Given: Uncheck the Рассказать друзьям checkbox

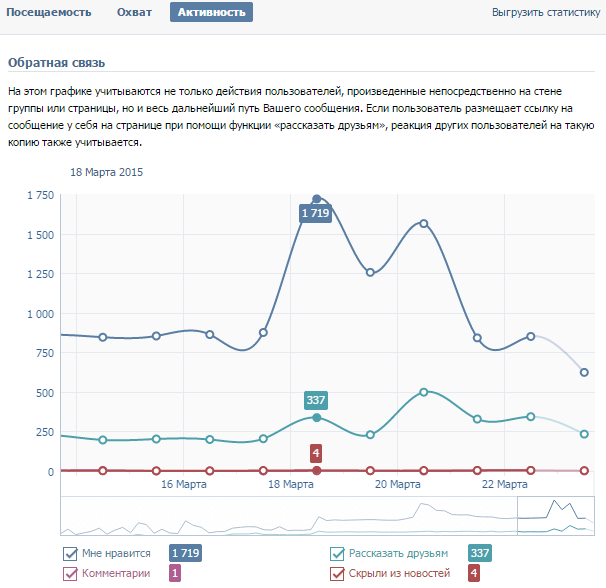Looking at the screenshot, I should tap(338, 554).
